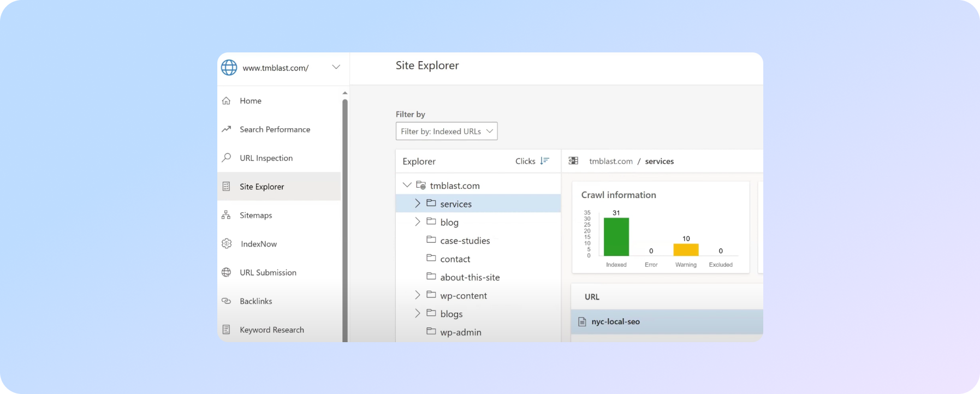Screen dimensions: 980x394
Task: Click the URL column header
Action: [x=592, y=297]
